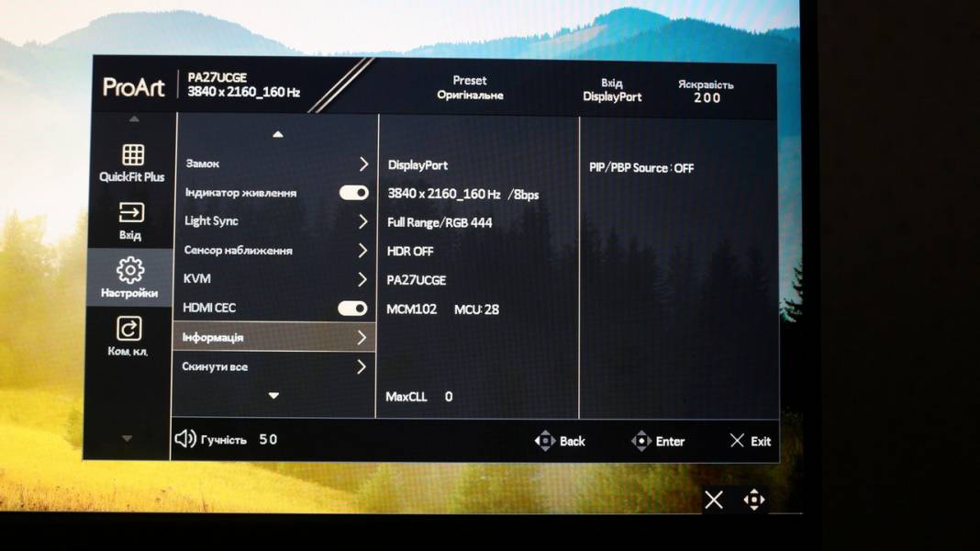Click the Exit button

pos(751,441)
